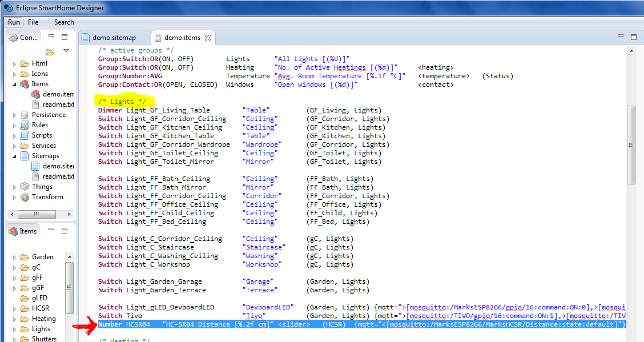
Task: Maximize the lower Items view panel
Action: 65,231
